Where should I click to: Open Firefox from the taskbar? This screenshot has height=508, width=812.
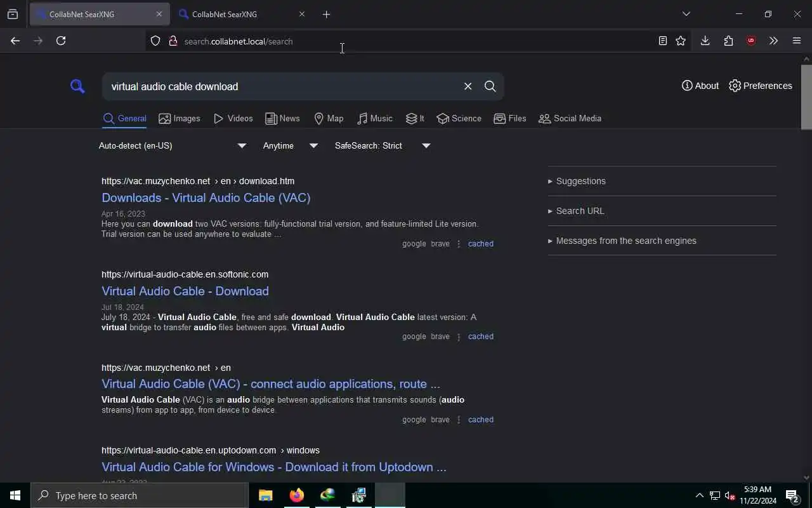(x=296, y=495)
